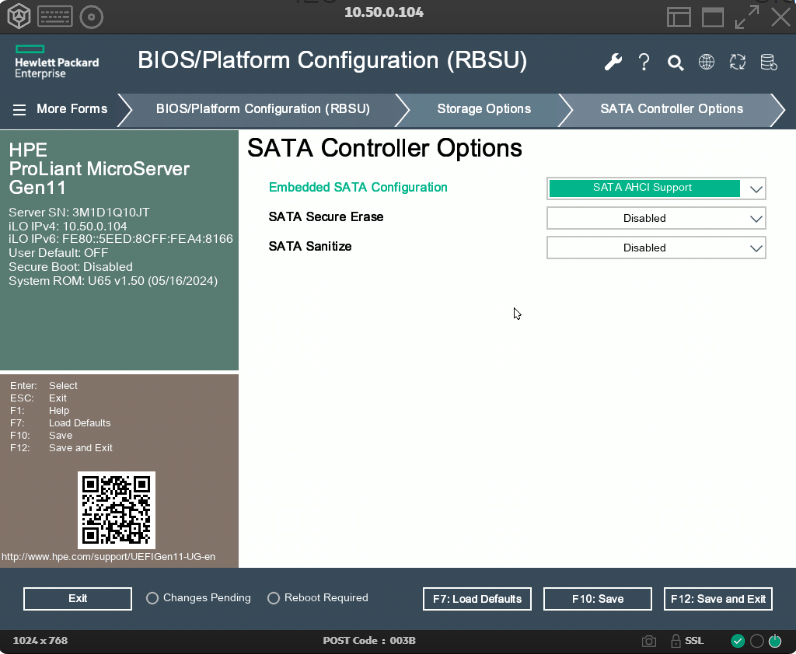Click the refresh arrows icon

(x=738, y=62)
